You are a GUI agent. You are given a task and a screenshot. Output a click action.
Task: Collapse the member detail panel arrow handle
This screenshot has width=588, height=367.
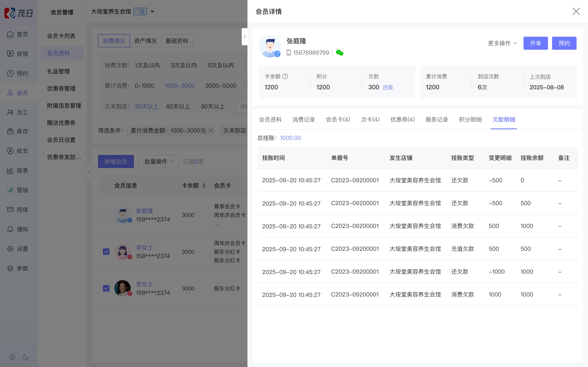[245, 37]
